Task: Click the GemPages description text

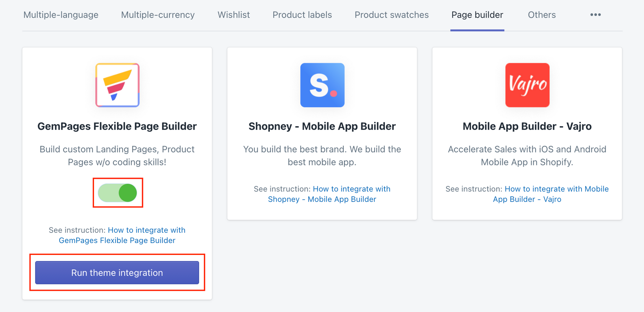Action: point(117,156)
